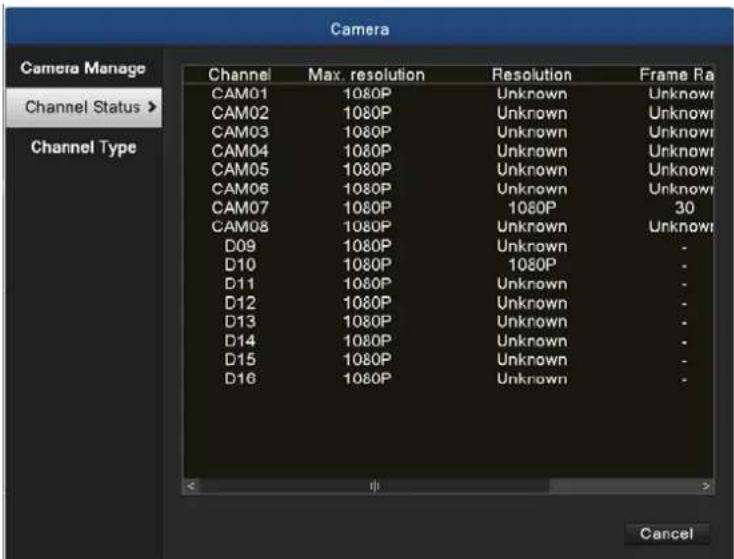Open the Camera Manage section
Image resolution: width=734 pixels, height=559 pixels.
tap(83, 68)
